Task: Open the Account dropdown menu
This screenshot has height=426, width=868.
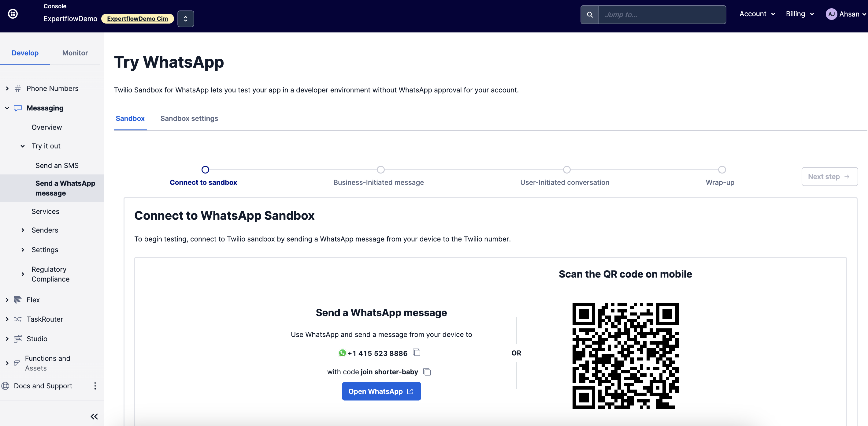Action: 757,14
